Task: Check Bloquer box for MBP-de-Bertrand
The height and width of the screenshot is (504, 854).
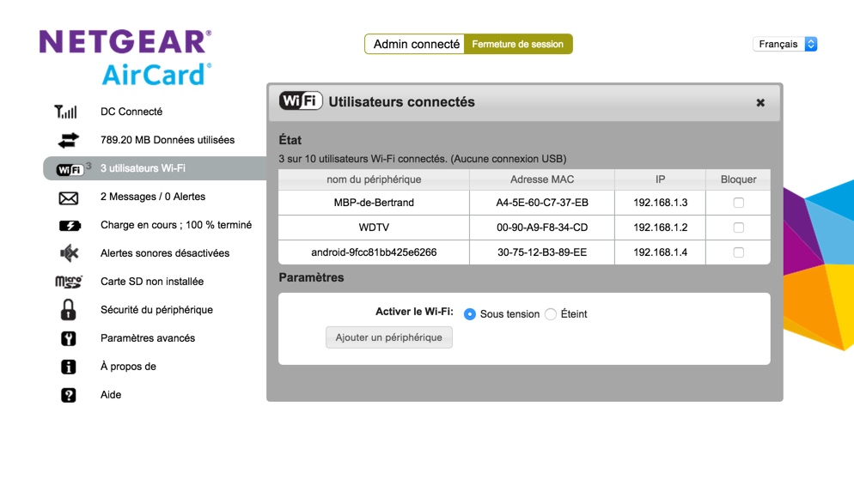Action: [x=738, y=203]
